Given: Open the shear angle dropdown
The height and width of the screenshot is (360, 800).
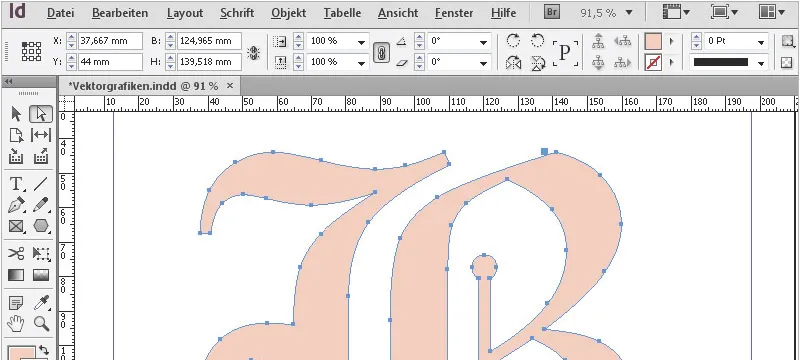Looking at the screenshot, I should click(483, 64).
